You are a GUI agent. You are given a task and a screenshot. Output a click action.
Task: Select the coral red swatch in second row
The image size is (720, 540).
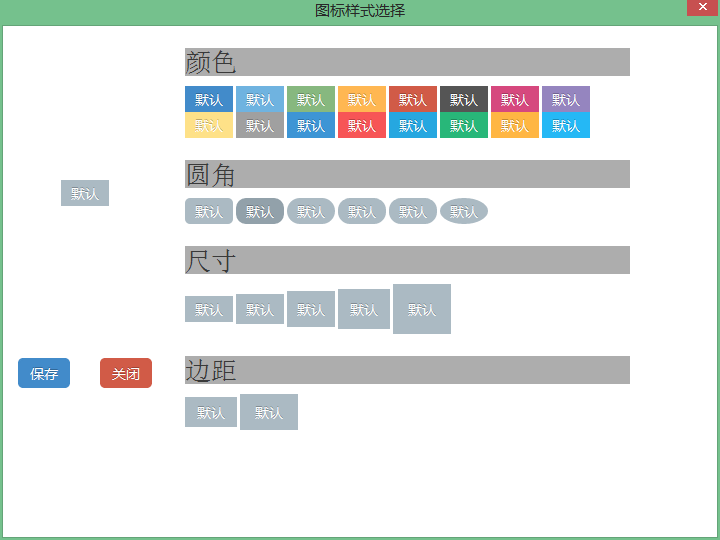click(x=362, y=125)
